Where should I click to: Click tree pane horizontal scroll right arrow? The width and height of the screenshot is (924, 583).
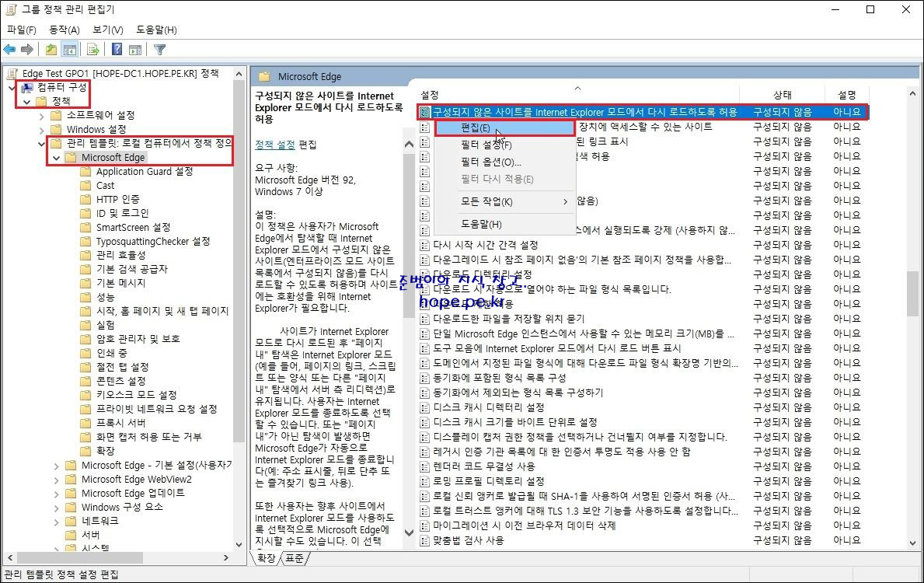226,557
